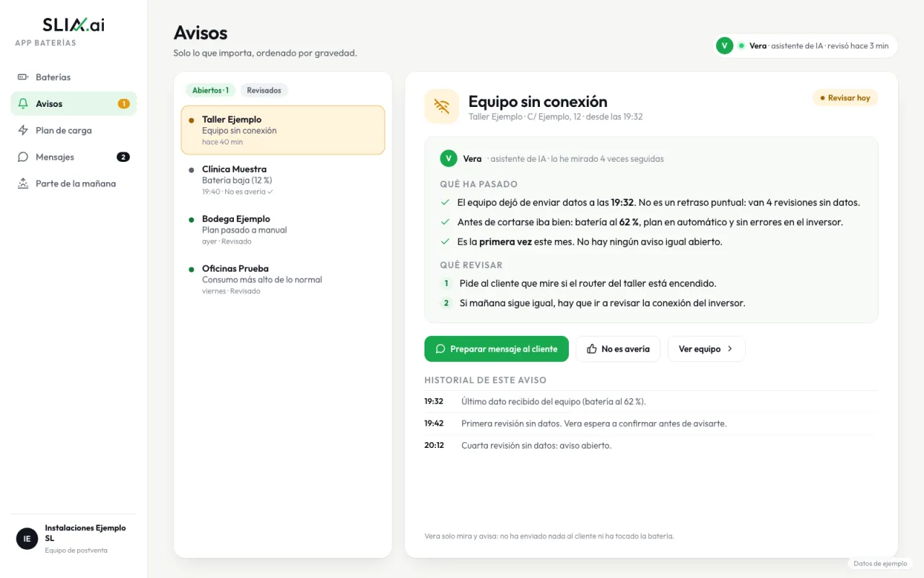Click the chevron arrow on Ver equipo
Image resolution: width=924 pixels, height=578 pixels.
click(x=730, y=349)
